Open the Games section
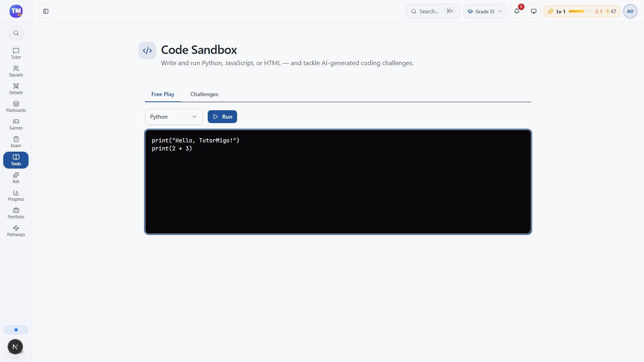 coord(16,124)
